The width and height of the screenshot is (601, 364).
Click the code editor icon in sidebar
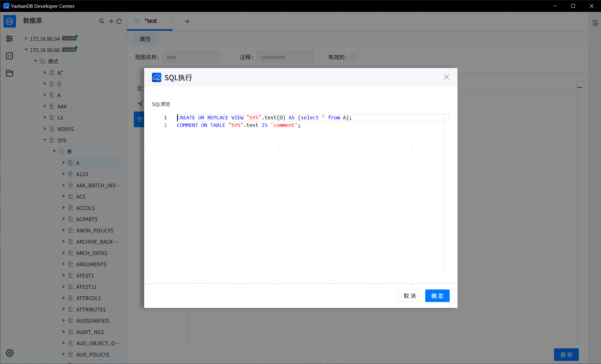click(9, 56)
